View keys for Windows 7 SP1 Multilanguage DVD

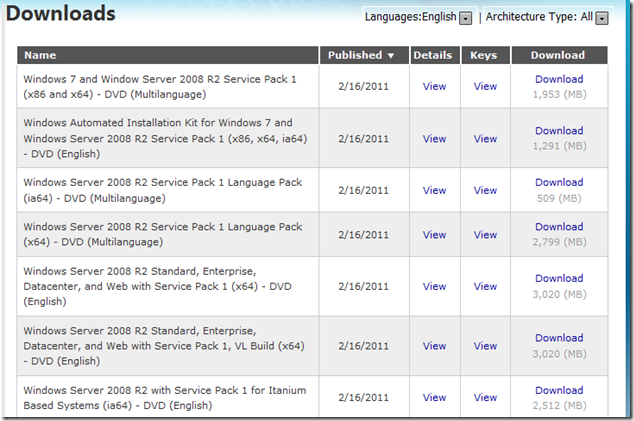[x=486, y=87]
